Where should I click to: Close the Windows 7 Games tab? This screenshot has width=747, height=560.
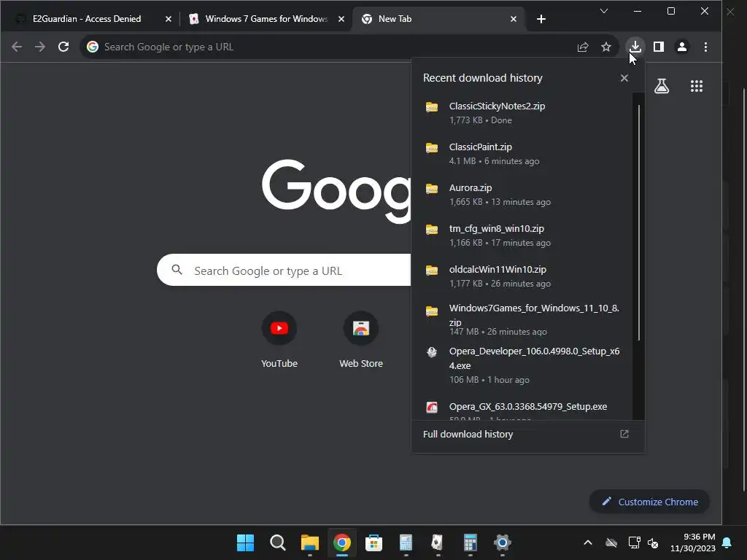click(x=341, y=19)
